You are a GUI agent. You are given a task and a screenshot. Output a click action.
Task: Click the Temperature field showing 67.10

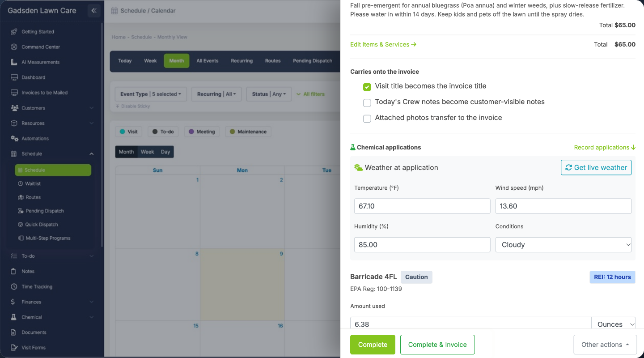pyautogui.click(x=422, y=206)
